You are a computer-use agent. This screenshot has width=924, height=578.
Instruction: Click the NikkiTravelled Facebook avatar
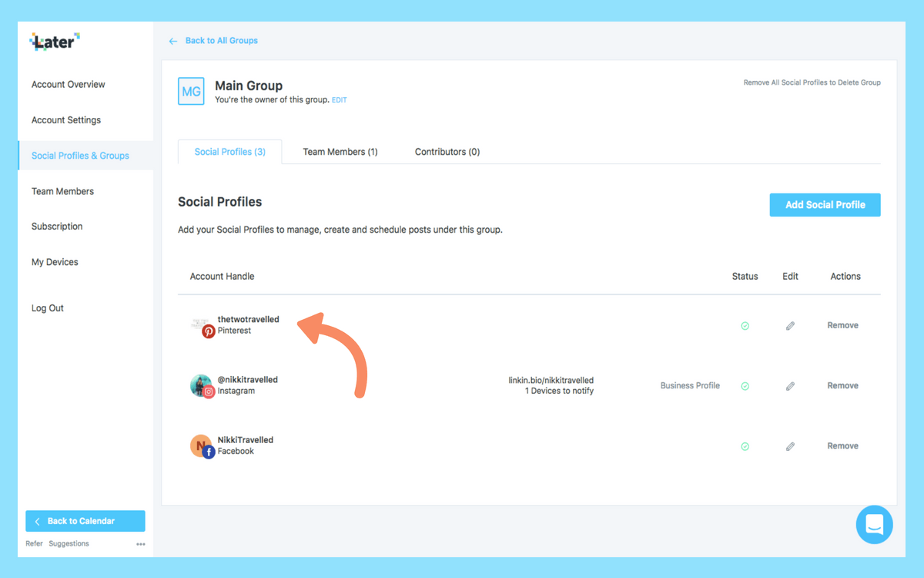200,445
